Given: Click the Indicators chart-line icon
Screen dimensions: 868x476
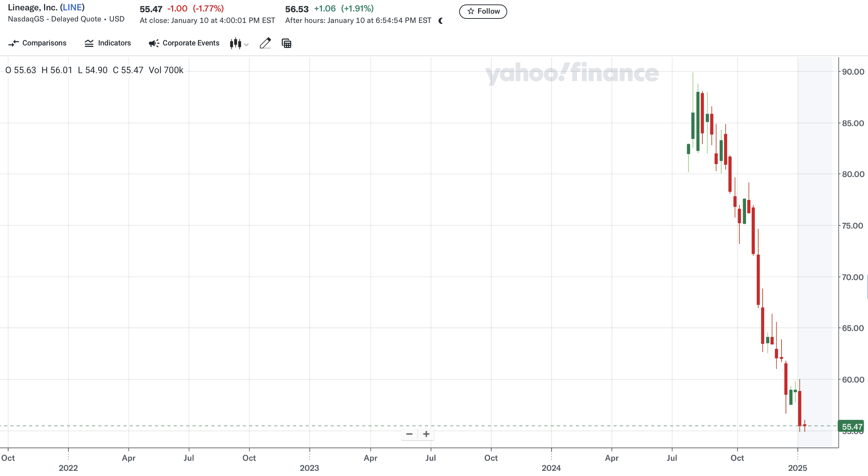Looking at the screenshot, I should click(x=89, y=43).
